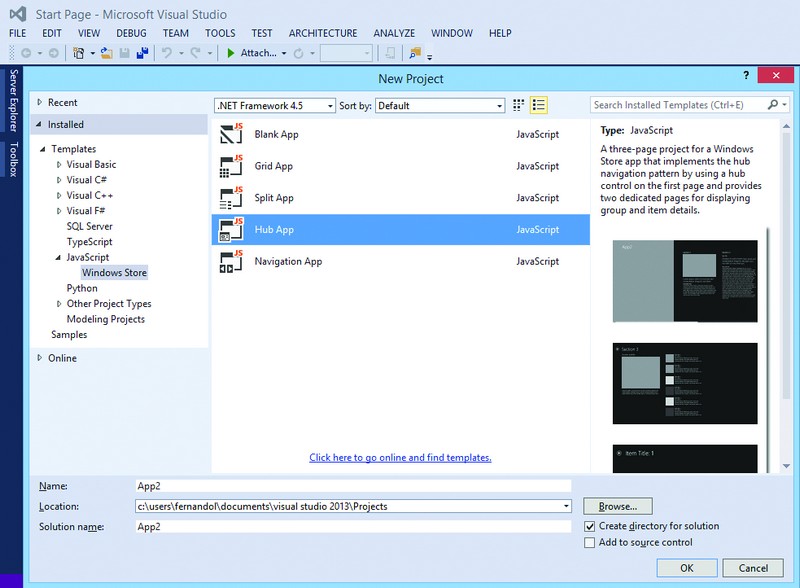Expand the Recent section

pos(39,102)
